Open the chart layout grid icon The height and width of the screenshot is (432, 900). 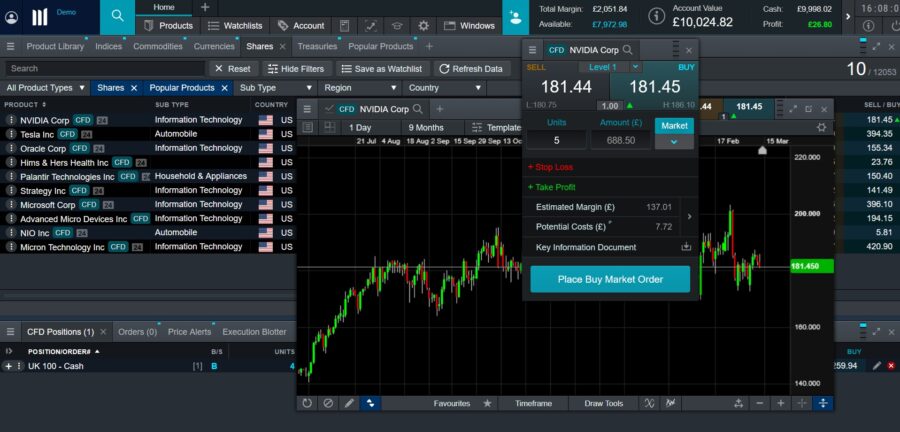click(x=330, y=127)
